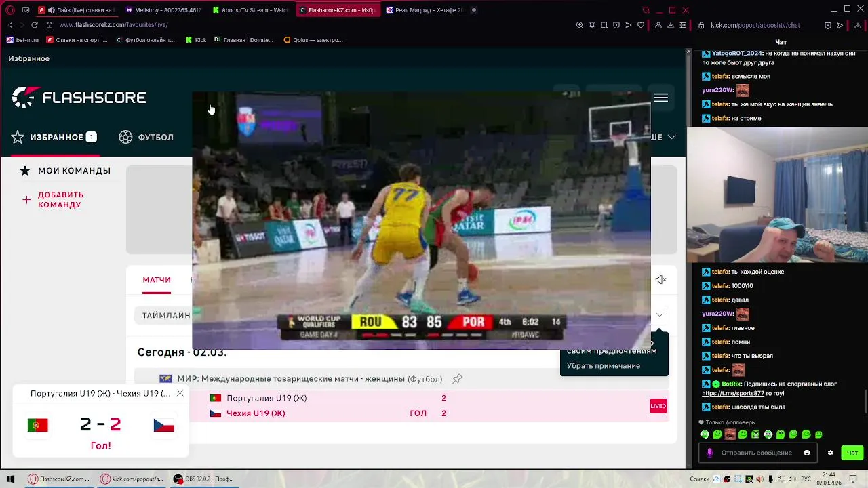This screenshot has height=488, width=868.
Task: Open the bet-m.ru bookmark
Action: point(22,40)
